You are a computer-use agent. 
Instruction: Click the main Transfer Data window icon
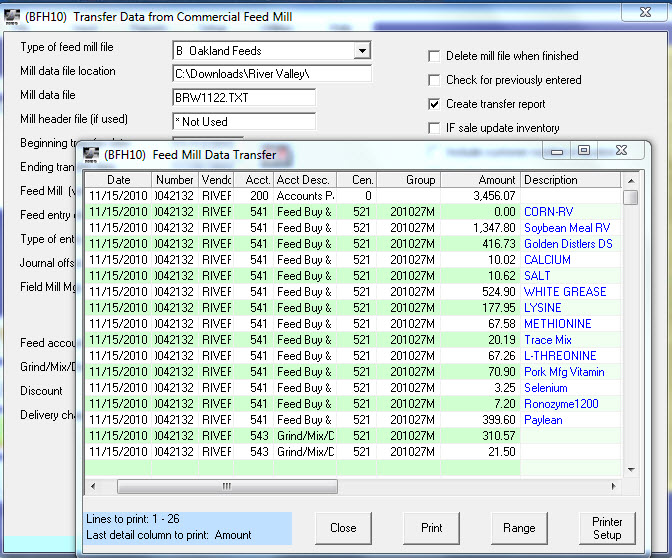[x=12, y=12]
